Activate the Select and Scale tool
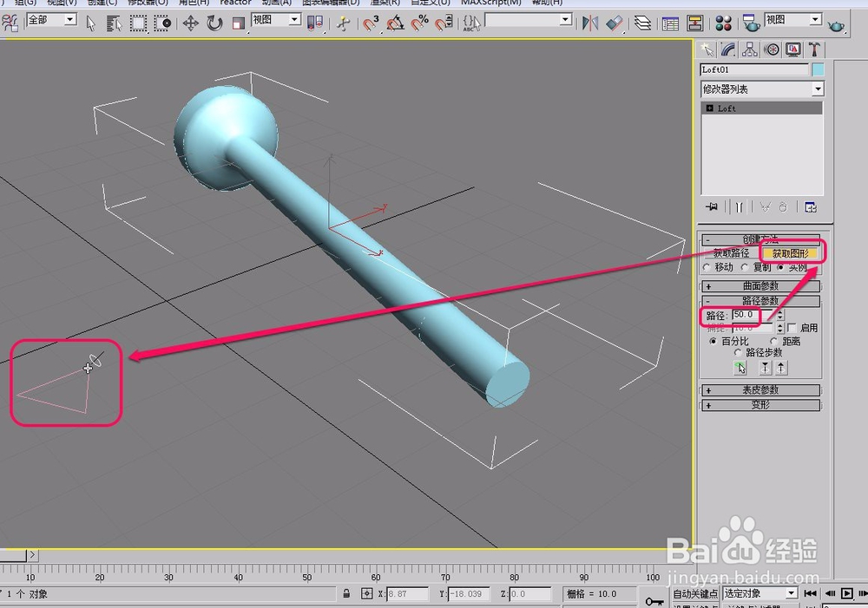Screen dimensions: 868x608 pyautogui.click(x=238, y=23)
